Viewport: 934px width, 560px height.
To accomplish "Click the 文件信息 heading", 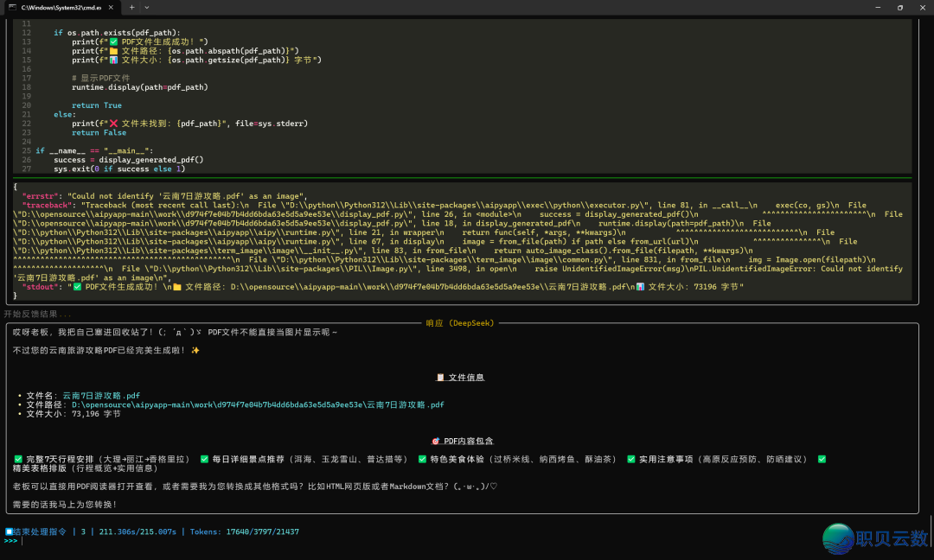I will click(466, 378).
